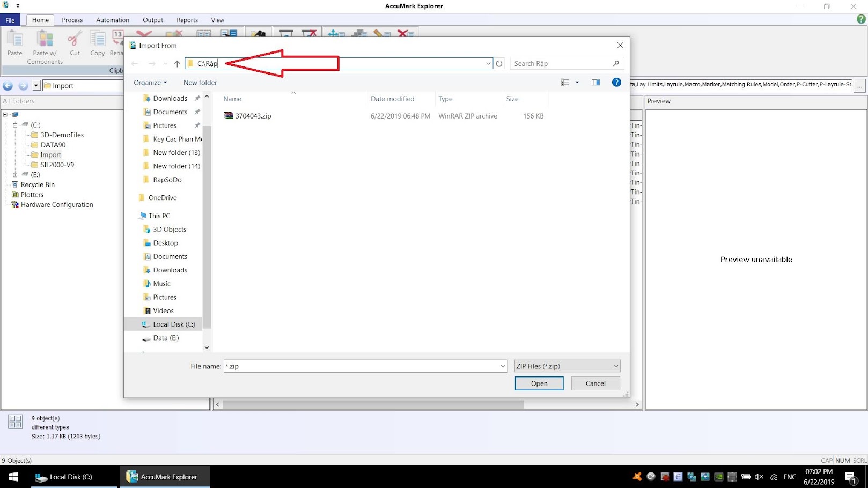Click the blue forward arrow beside Import path

pos(23,86)
